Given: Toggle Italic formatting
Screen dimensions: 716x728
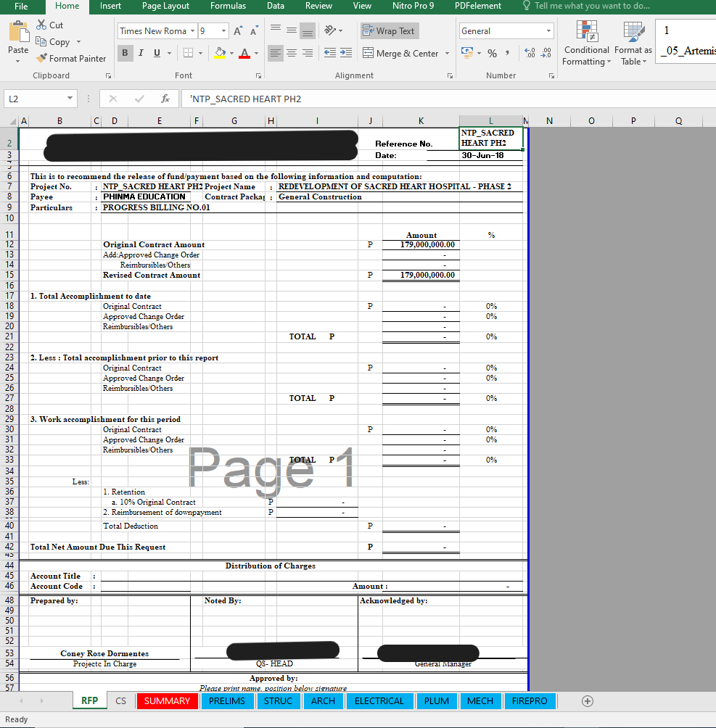Looking at the screenshot, I should [x=141, y=53].
